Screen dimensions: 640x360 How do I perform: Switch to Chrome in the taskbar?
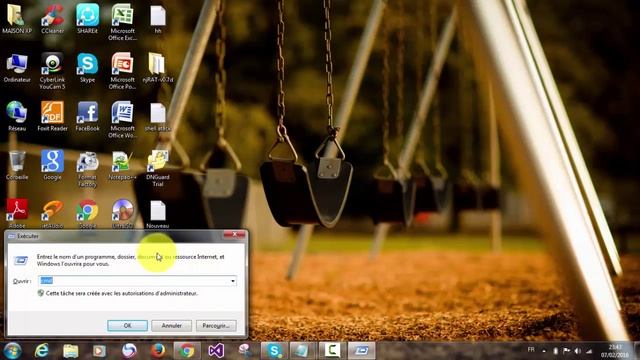coord(187,351)
